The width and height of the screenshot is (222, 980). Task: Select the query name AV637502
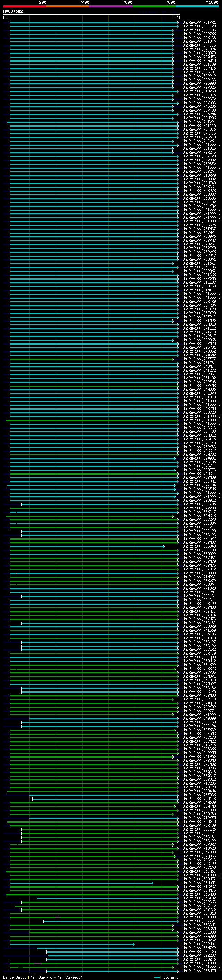13,11
